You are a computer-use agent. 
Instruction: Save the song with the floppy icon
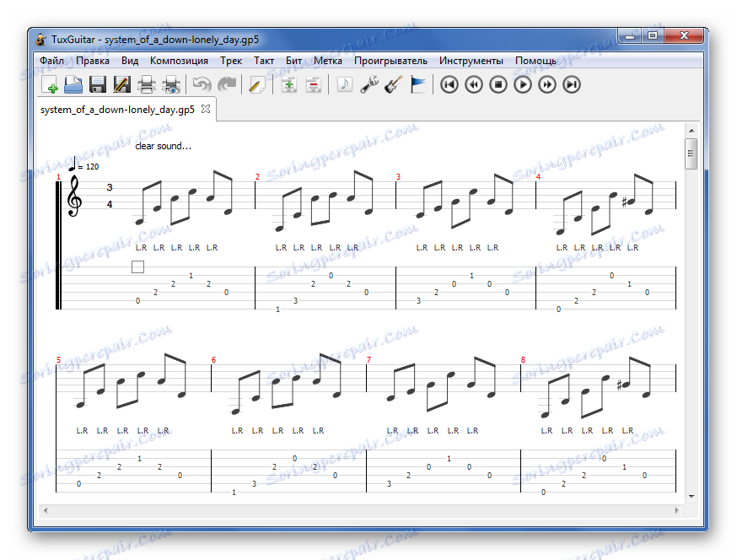point(98,85)
